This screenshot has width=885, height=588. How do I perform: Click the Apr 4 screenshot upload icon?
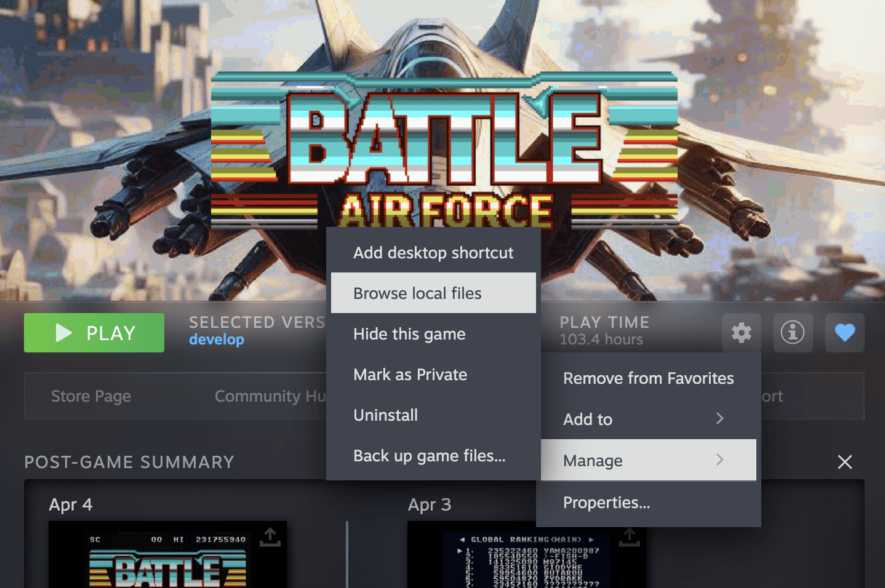pos(270,537)
